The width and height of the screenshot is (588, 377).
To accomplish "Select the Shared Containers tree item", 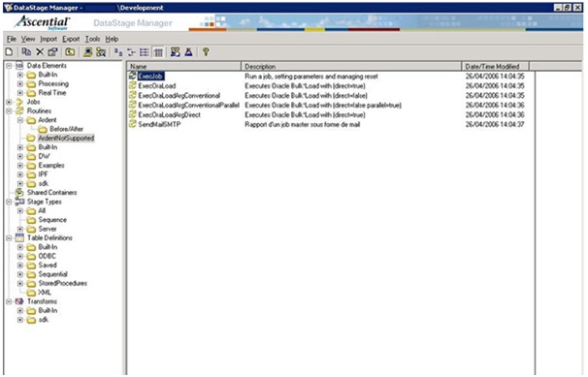I will [x=51, y=193].
